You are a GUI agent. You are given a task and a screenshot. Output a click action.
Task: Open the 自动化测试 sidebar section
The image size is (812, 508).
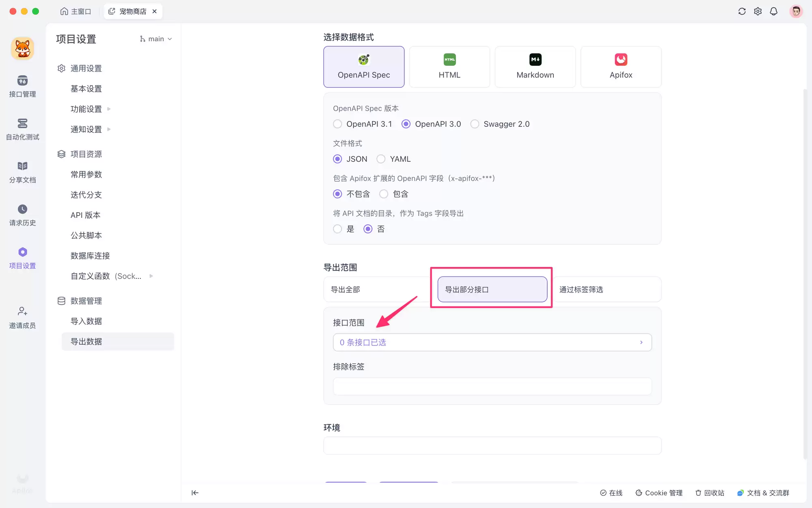click(22, 129)
